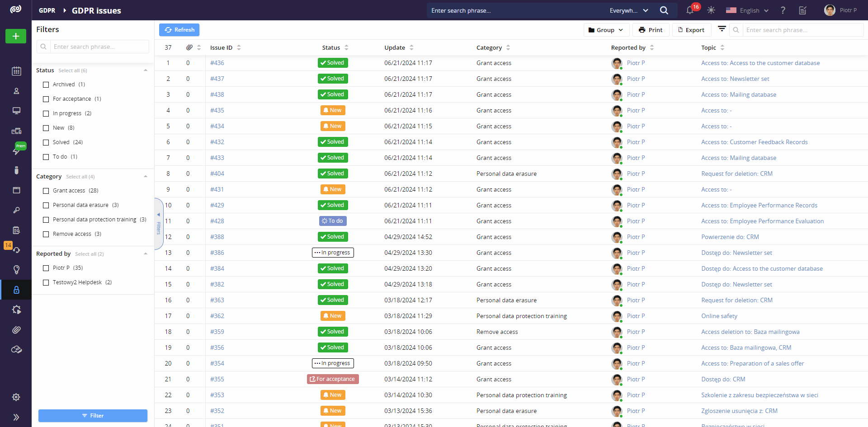Screen dimensions: 868x427
Task: Toggle the light/dark theme sun icon
Action: [x=711, y=10]
